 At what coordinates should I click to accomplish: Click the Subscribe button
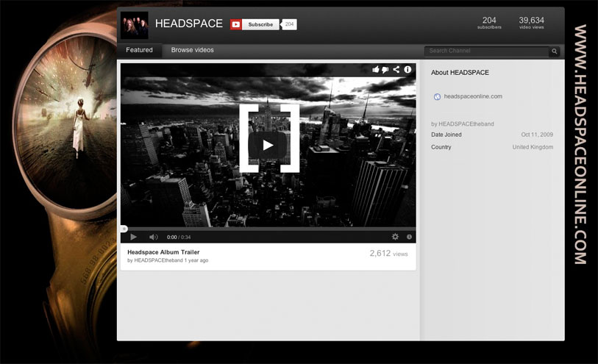(260, 24)
